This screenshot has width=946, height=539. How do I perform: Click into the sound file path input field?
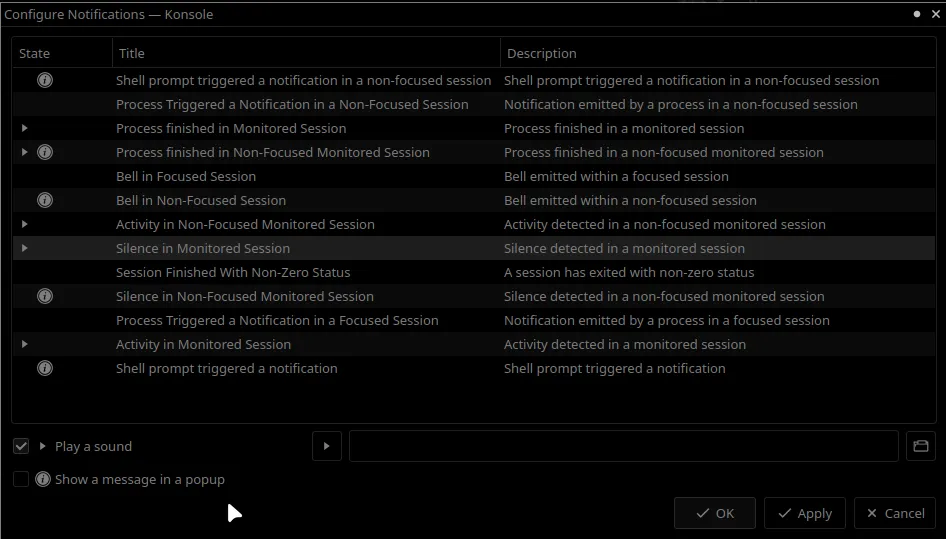tap(624, 446)
